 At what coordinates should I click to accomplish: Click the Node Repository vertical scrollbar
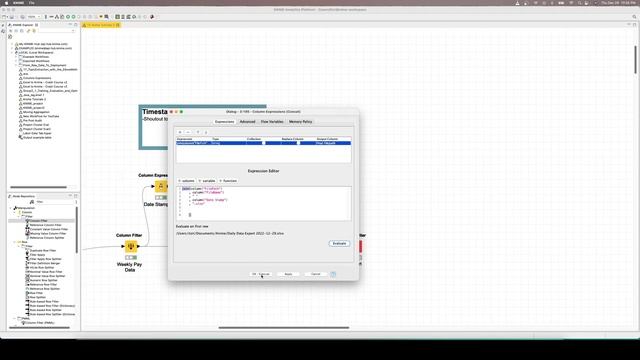coord(76,231)
